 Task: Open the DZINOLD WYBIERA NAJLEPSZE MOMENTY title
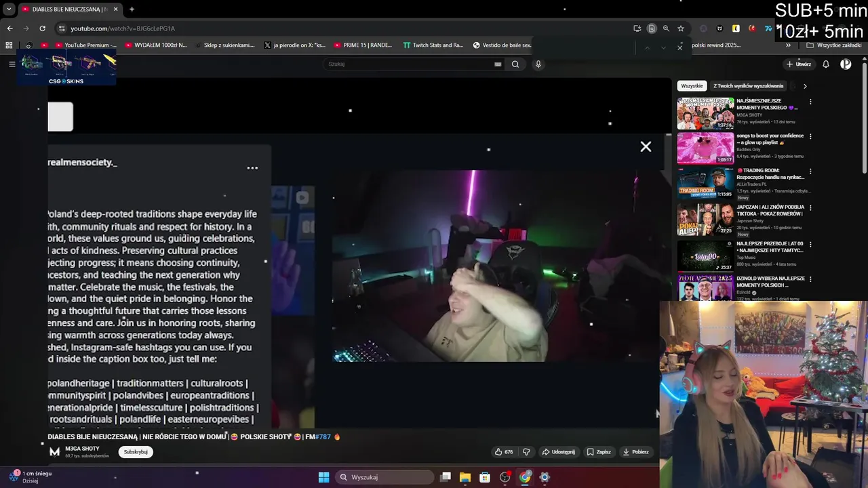pos(770,282)
